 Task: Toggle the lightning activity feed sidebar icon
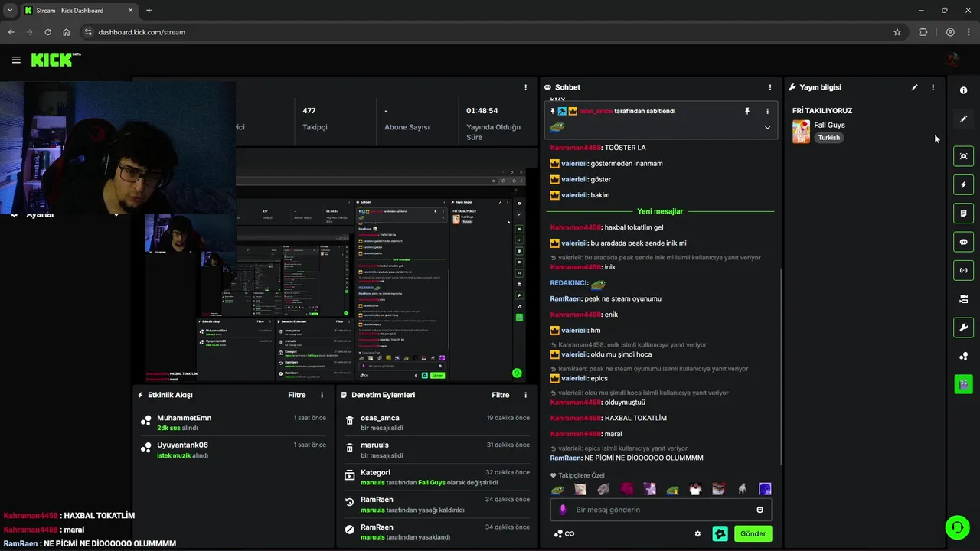[x=963, y=184]
